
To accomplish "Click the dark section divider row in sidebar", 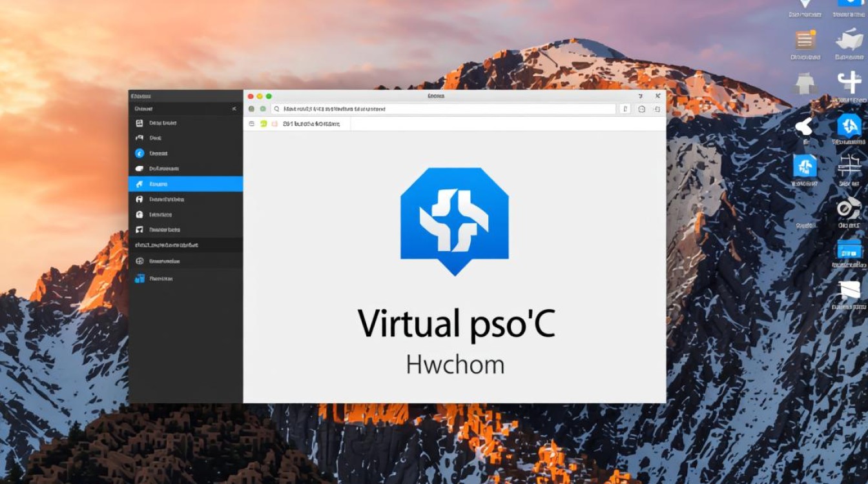I will click(x=185, y=245).
